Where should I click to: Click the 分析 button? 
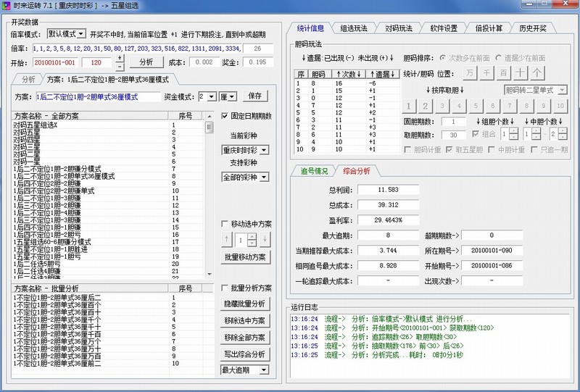pos(146,62)
